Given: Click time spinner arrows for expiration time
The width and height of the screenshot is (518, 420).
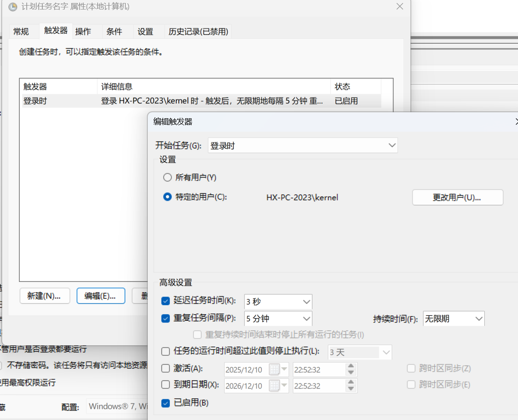Looking at the screenshot, I should coord(351,385).
